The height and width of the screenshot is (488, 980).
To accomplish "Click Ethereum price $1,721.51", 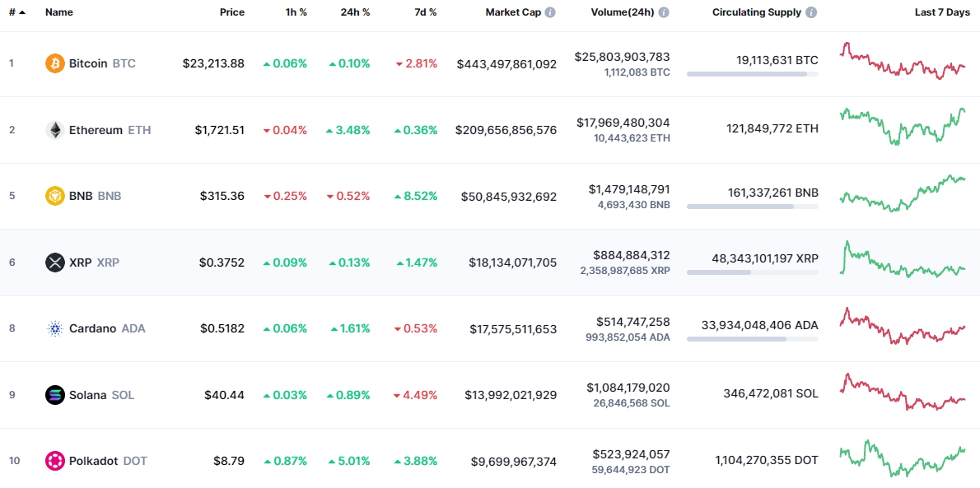I will pyautogui.click(x=219, y=130).
